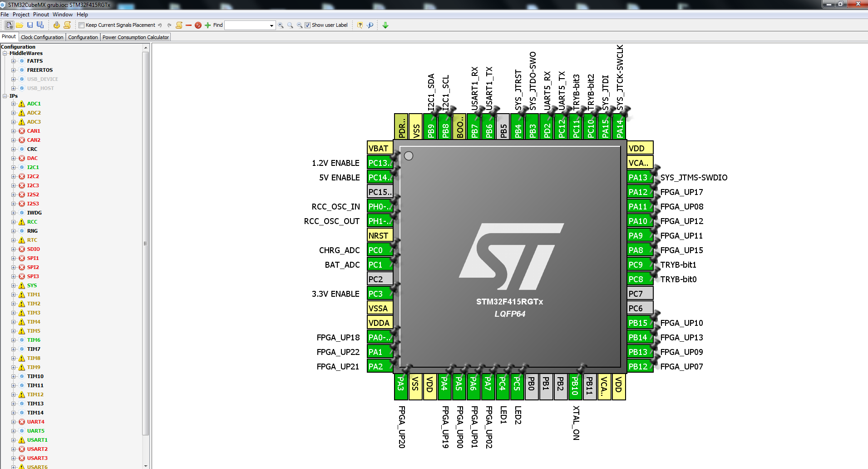This screenshot has height=469, width=868.
Task: Open an existing project file
Action: point(20,25)
